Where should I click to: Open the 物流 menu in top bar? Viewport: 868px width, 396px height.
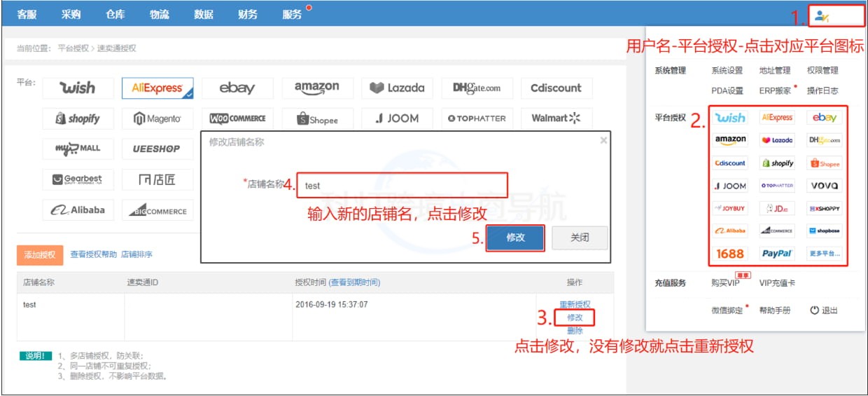click(x=159, y=14)
